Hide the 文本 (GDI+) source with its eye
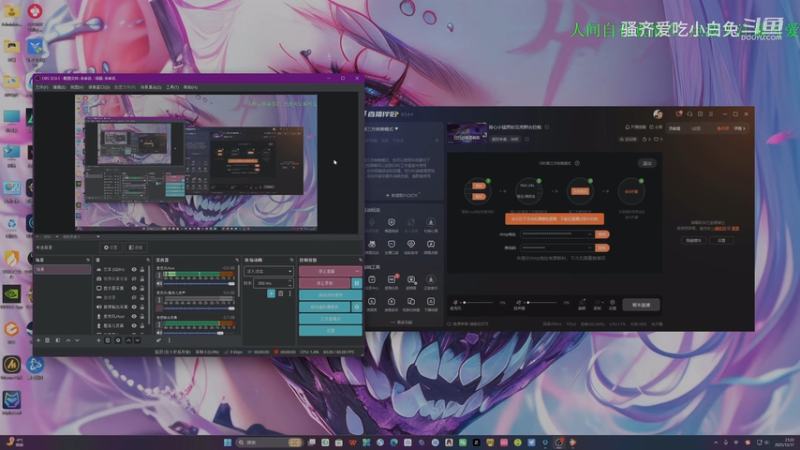 point(134,269)
